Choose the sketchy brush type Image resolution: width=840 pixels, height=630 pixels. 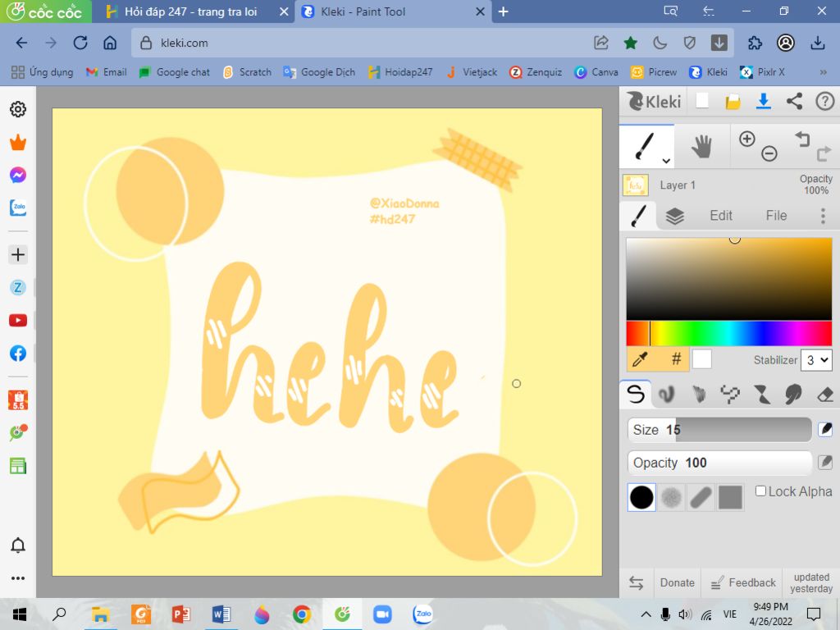pyautogui.click(x=699, y=395)
